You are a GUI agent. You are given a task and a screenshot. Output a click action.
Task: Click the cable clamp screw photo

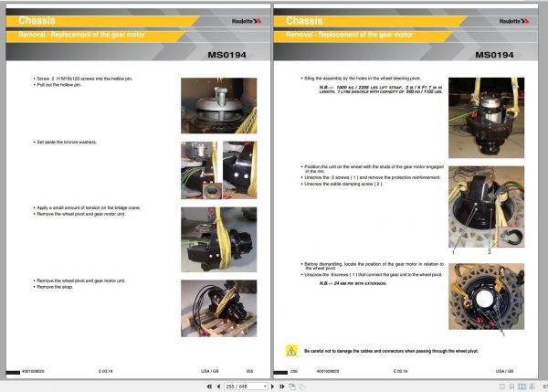(486, 207)
